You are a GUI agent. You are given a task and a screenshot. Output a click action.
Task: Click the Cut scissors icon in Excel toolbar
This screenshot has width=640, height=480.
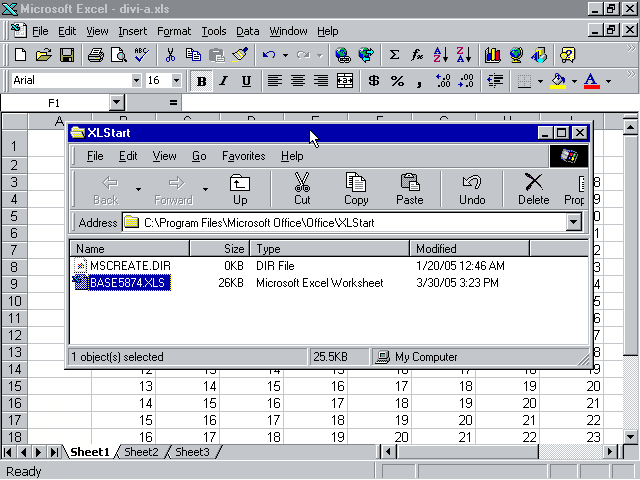pyautogui.click(x=170, y=55)
